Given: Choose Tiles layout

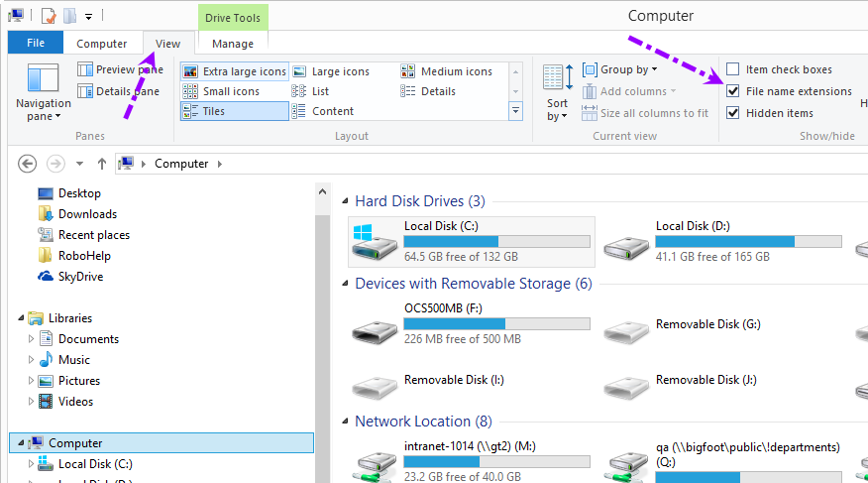Looking at the screenshot, I should tap(234, 111).
